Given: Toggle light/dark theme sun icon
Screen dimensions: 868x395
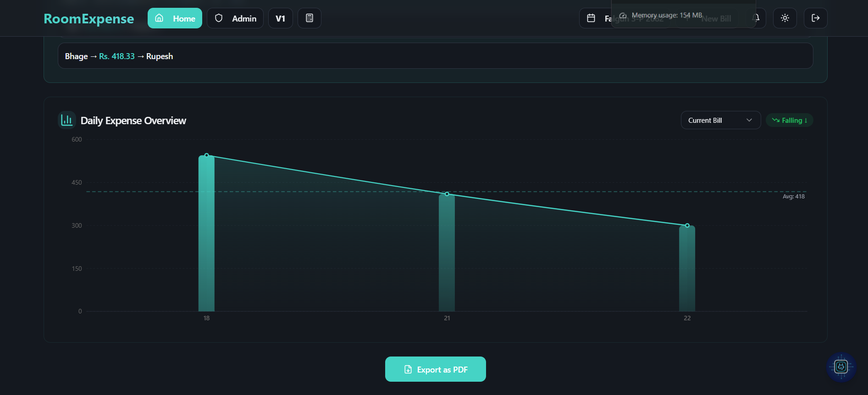Looking at the screenshot, I should tap(785, 18).
